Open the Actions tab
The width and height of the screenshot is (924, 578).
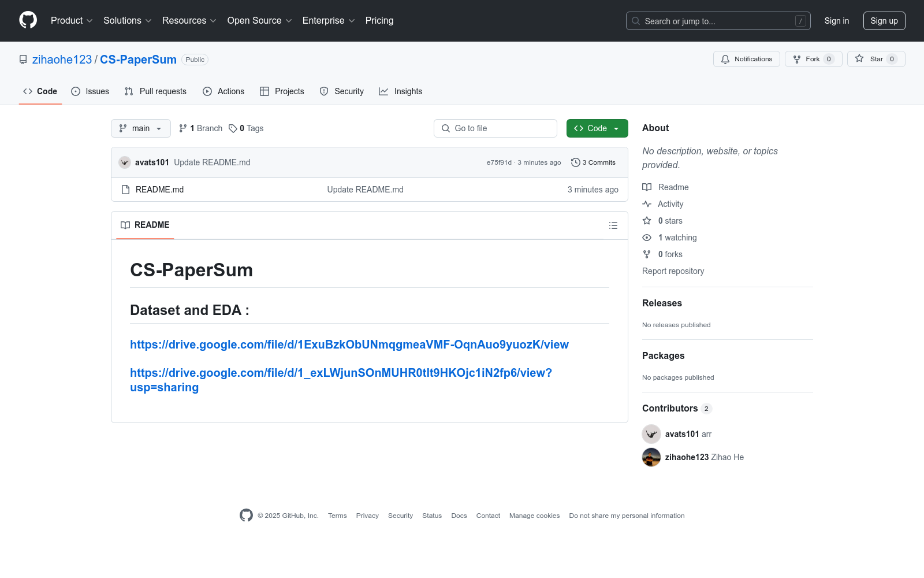(223, 91)
